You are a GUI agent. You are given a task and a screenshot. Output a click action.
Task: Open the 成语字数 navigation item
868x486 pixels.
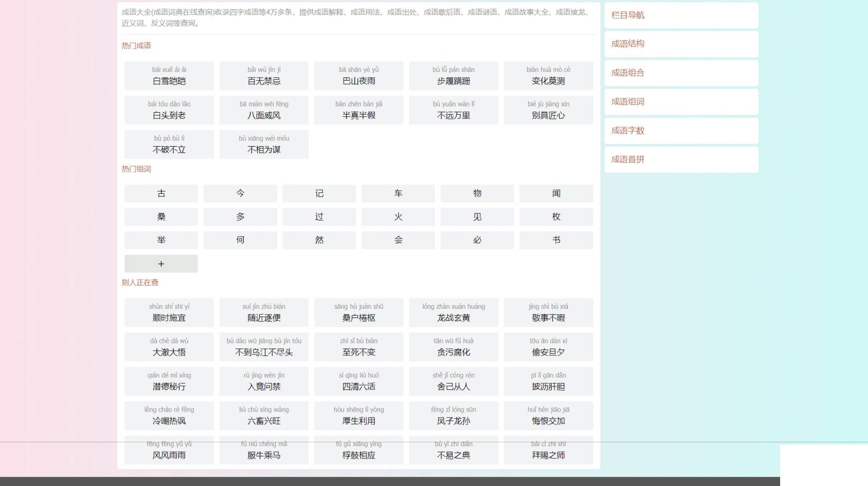pos(681,131)
